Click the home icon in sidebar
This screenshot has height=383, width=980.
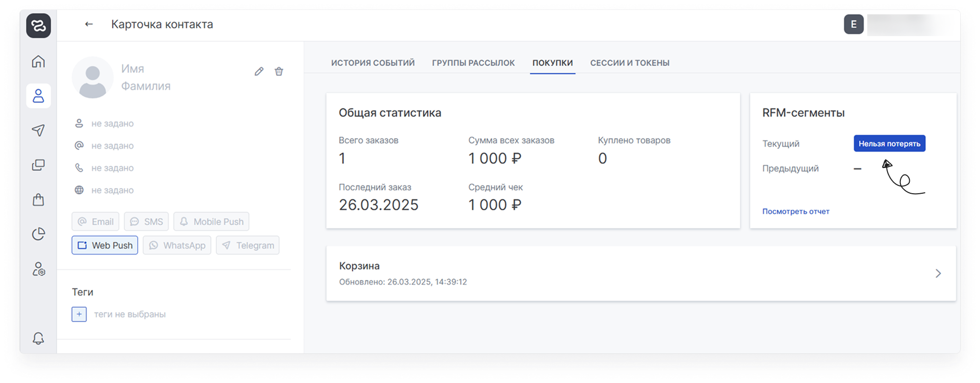pos(39,62)
